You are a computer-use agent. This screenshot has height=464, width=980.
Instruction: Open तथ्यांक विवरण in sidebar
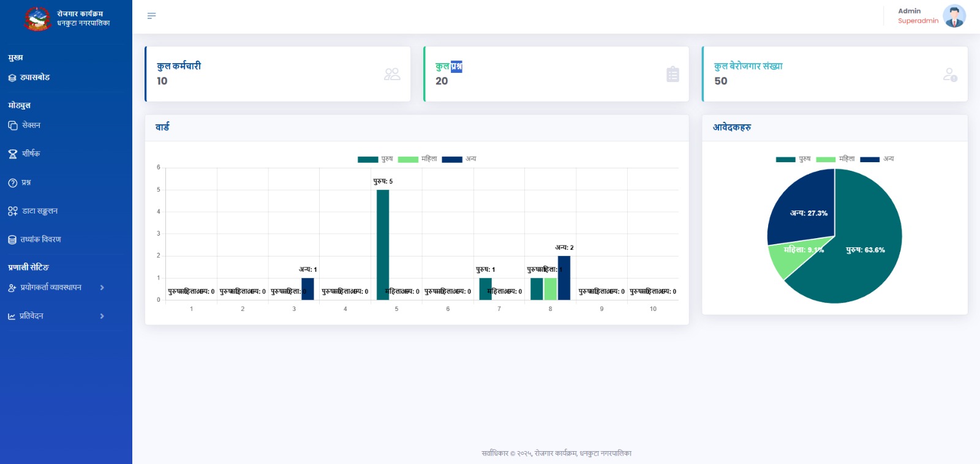click(40, 239)
